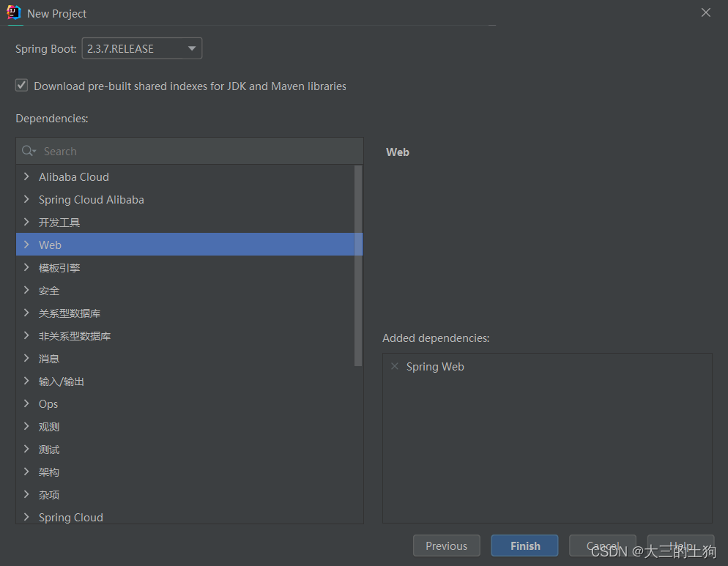This screenshot has width=728, height=566.
Task: Click the dependencies Search field
Action: tap(190, 151)
